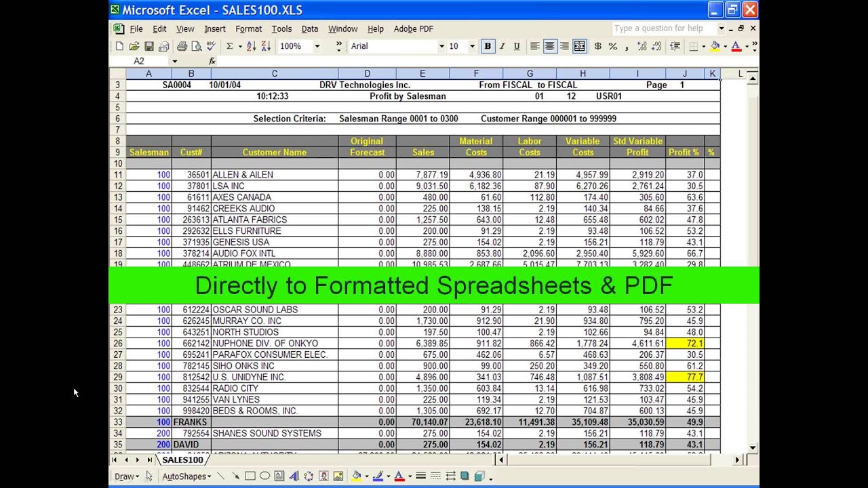
Task: Click the AutoSum sigma icon
Action: (229, 46)
